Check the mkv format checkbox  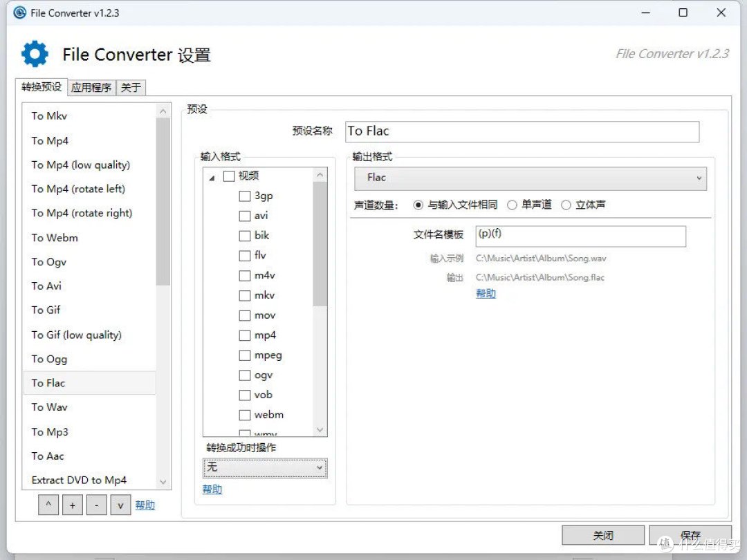(x=245, y=295)
